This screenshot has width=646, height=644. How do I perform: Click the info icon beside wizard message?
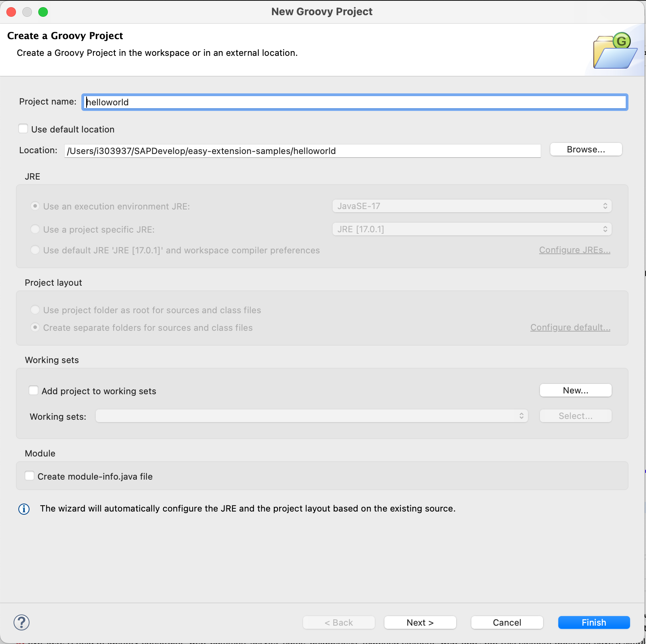(24, 509)
